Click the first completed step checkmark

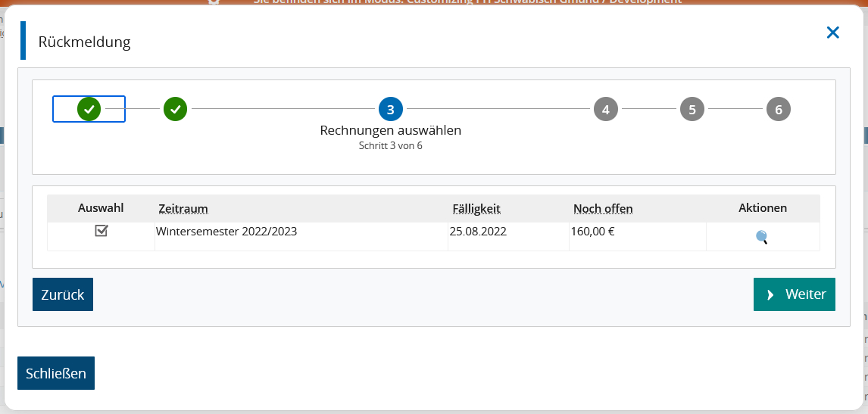(x=89, y=109)
